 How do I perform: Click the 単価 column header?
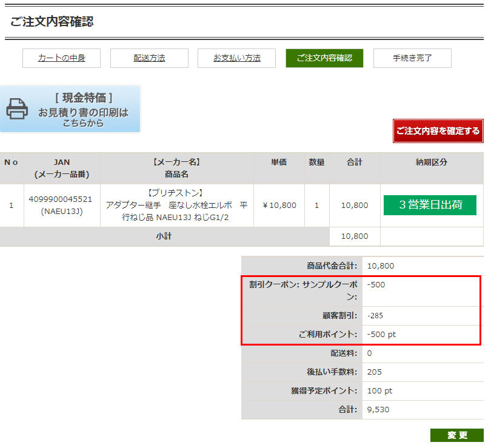click(x=279, y=162)
